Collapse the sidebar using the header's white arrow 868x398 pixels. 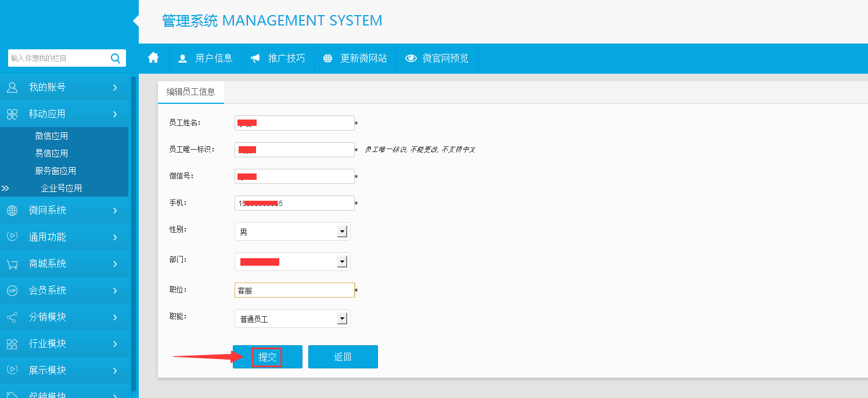point(136,21)
